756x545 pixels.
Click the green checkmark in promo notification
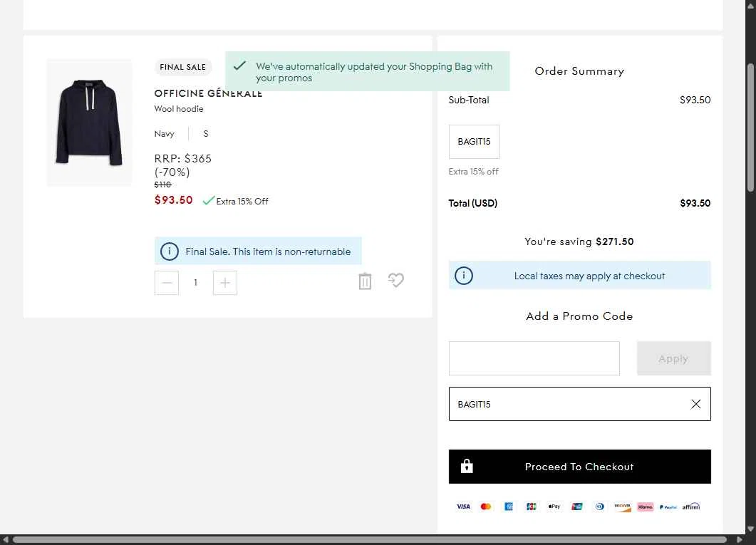coord(239,66)
